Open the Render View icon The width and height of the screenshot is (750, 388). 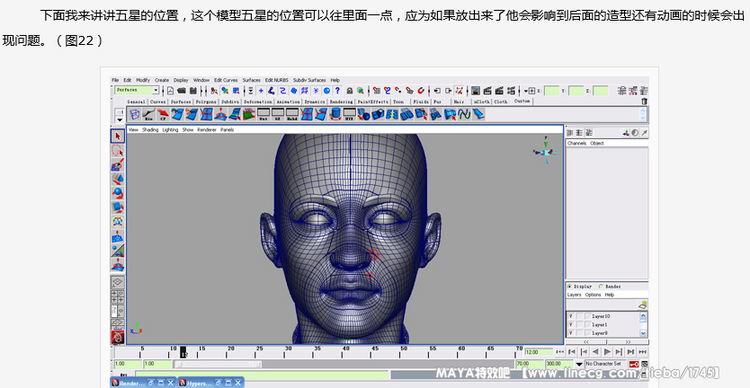pyautogui.click(x=475, y=90)
